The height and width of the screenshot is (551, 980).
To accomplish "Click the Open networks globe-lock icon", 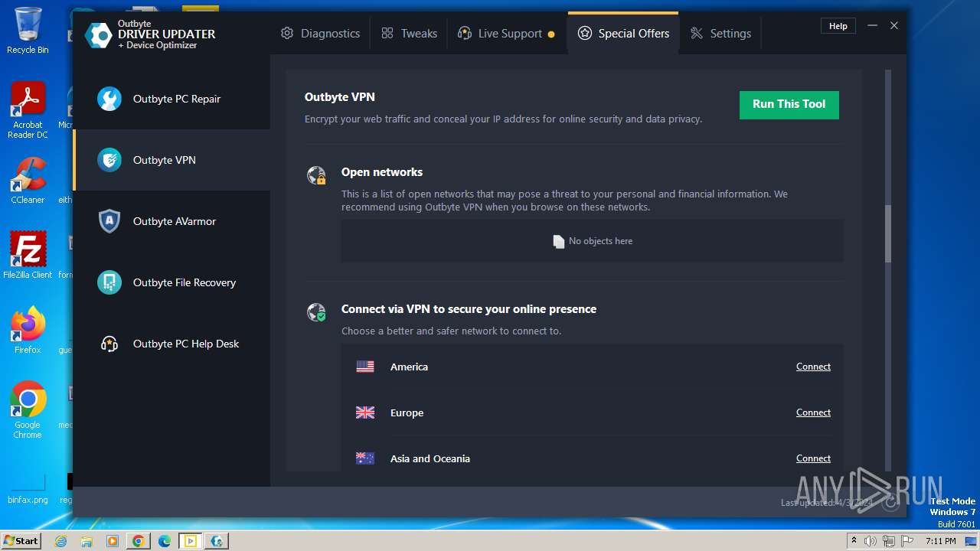I will 316,175.
